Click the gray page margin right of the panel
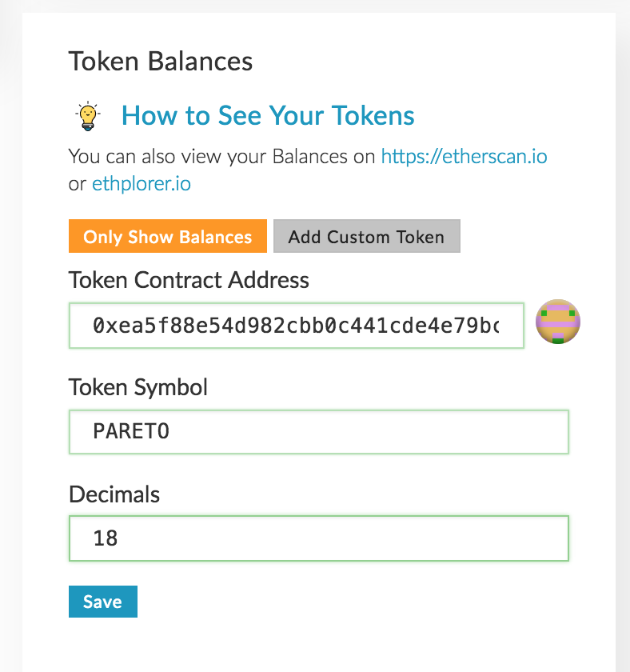This screenshot has width=630, height=672. [623, 320]
